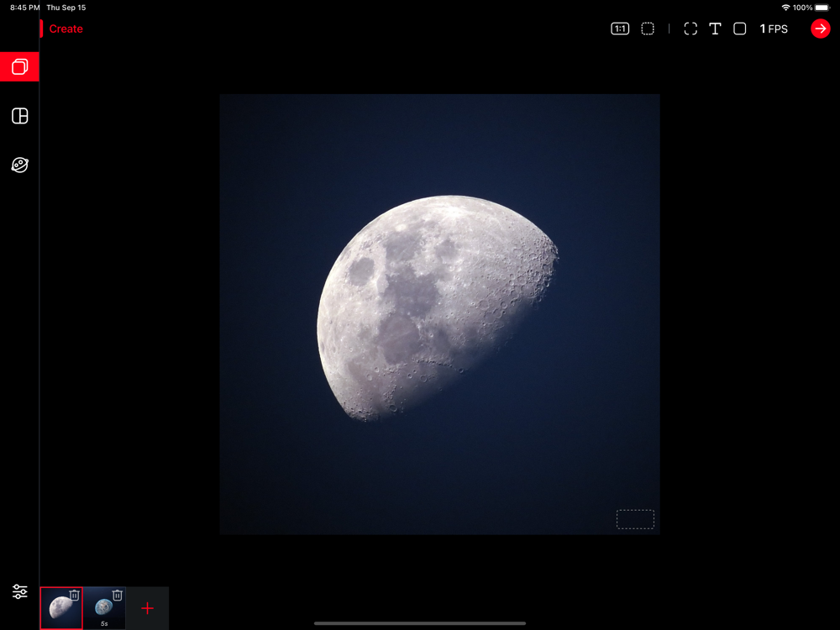Viewport: 840px width, 630px height.
Task: Delete the moon frame thumbnail
Action: point(75,595)
